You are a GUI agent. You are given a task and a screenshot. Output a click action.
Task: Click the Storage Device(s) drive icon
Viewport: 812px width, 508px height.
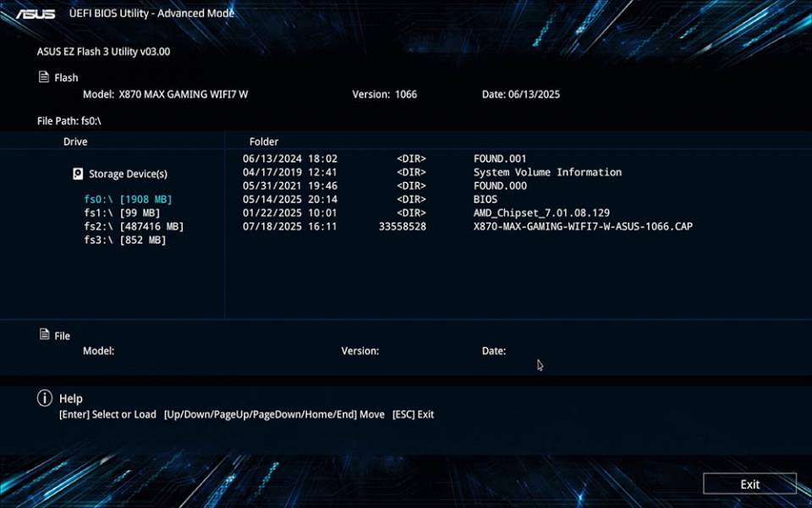[79, 174]
